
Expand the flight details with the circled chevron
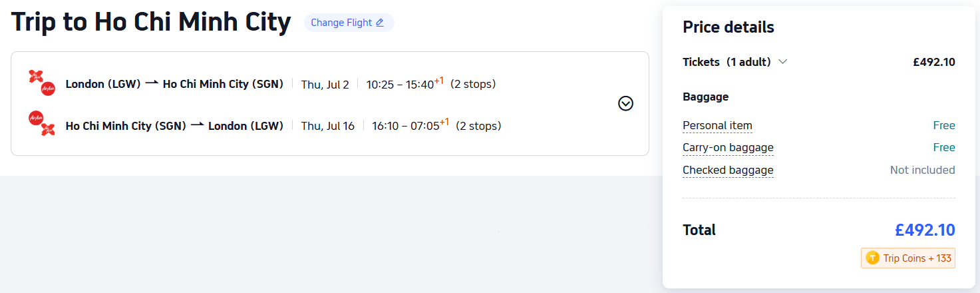click(x=625, y=103)
